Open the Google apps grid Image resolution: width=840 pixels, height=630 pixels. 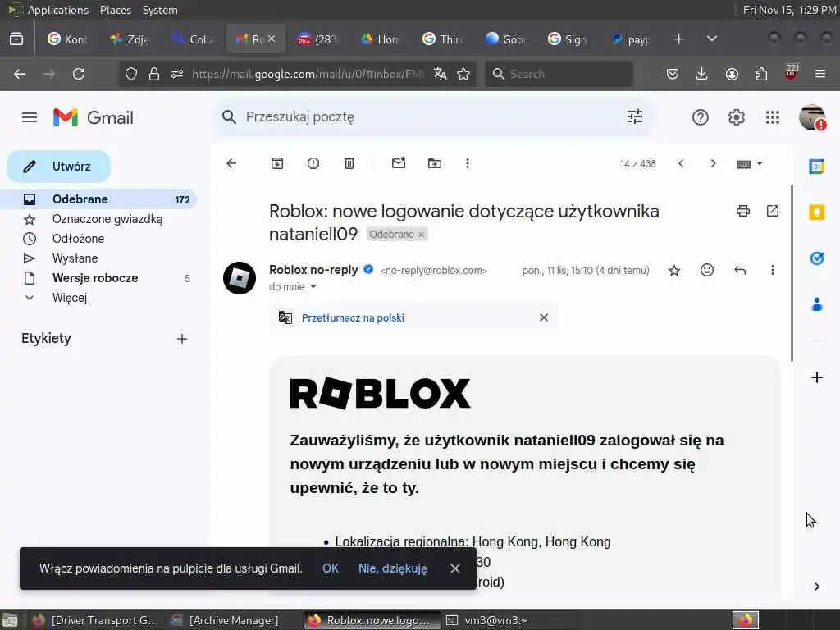coord(773,117)
